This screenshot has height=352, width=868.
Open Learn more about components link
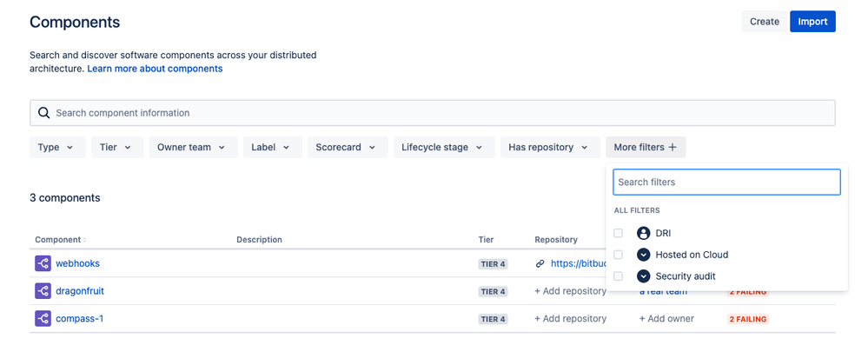155,69
